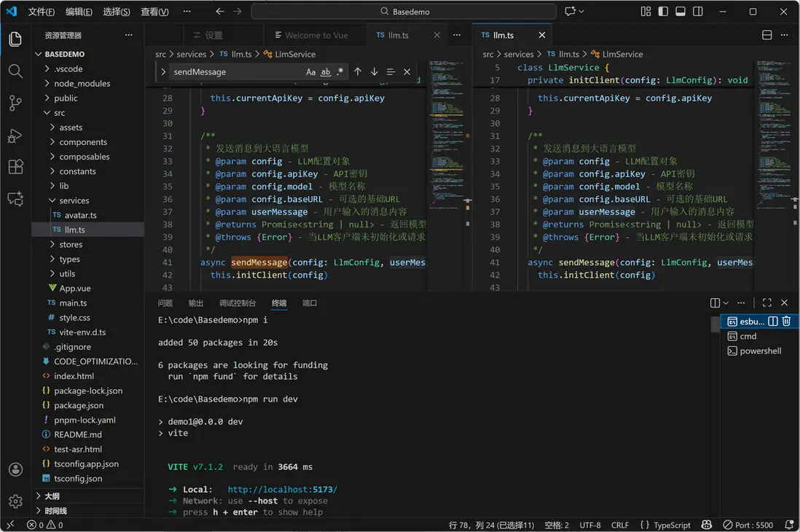Open the localhost:5173 link in terminal
The width and height of the screenshot is (800, 532).
pos(282,490)
